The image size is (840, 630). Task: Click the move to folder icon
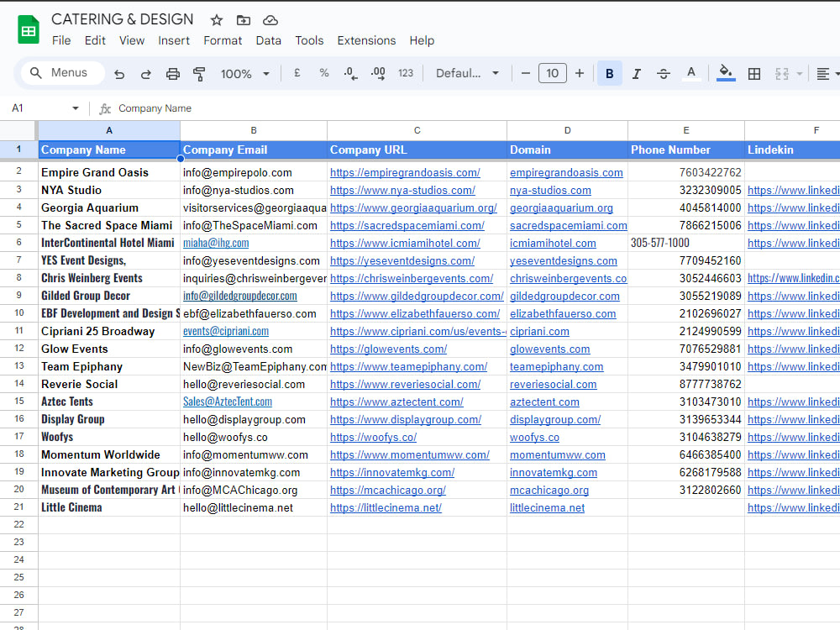(x=244, y=20)
